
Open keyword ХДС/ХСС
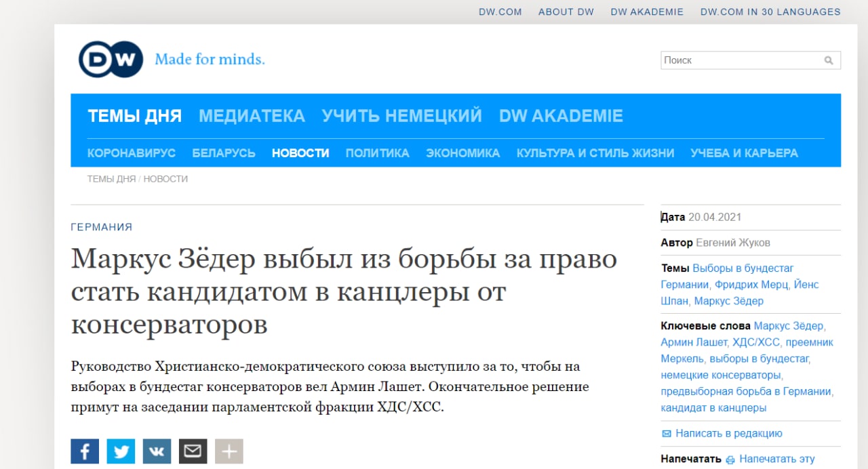click(x=757, y=342)
